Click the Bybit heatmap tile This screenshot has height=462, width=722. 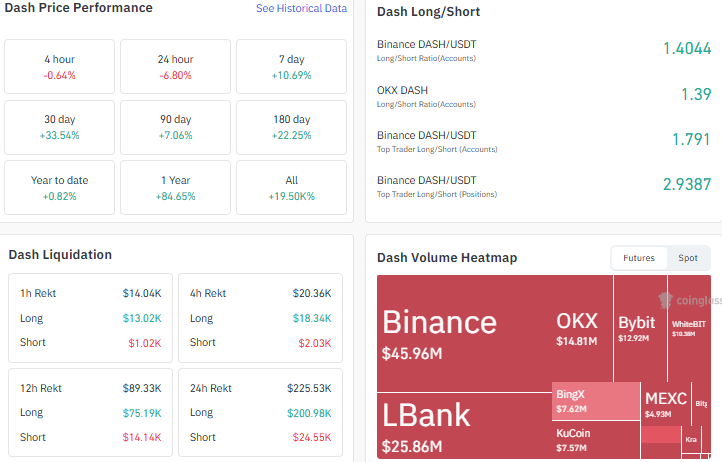click(x=640, y=328)
